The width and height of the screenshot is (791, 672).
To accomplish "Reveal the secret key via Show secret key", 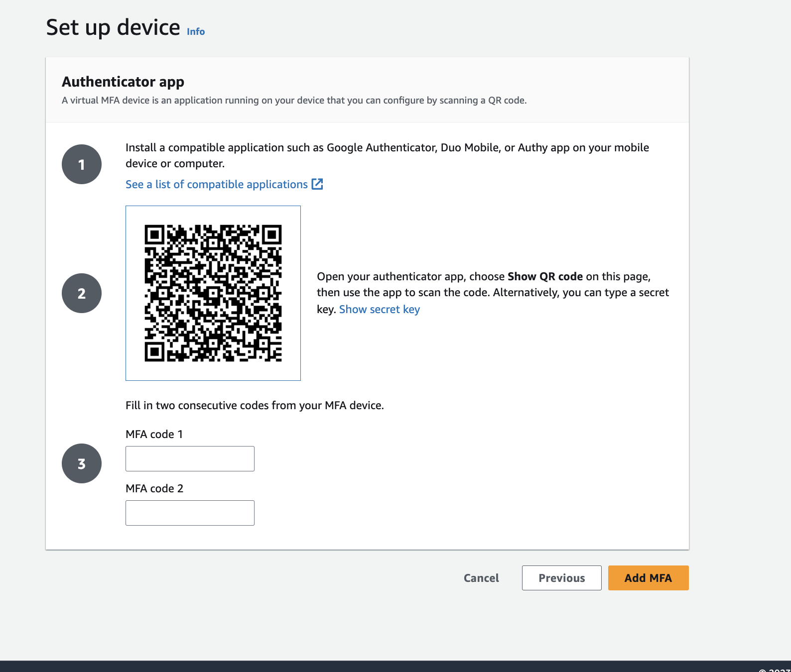I will click(x=380, y=309).
